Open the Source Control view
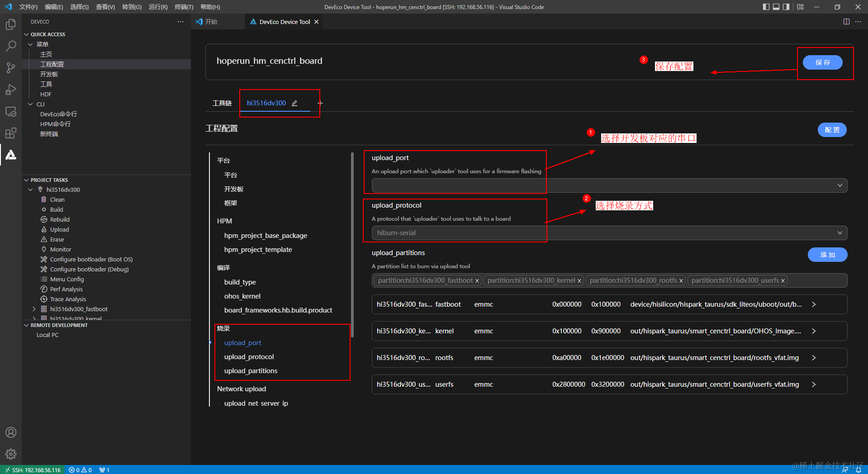868x474 pixels. point(11,68)
